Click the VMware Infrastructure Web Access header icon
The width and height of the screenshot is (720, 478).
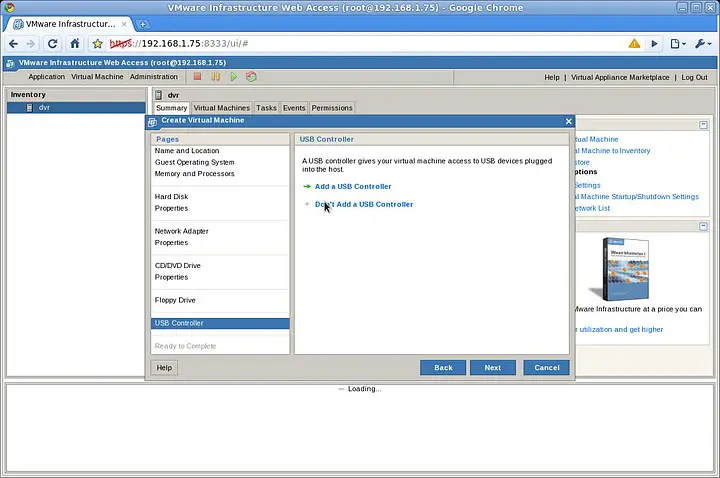click(10, 64)
